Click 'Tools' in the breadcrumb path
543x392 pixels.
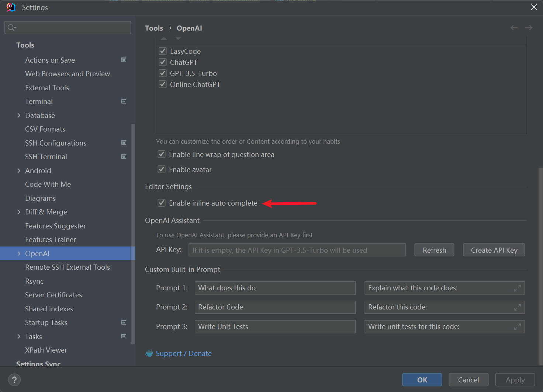coord(154,28)
